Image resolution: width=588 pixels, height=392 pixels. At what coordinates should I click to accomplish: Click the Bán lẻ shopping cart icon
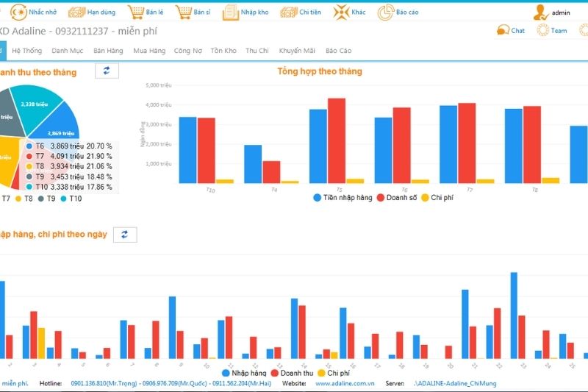click(135, 13)
